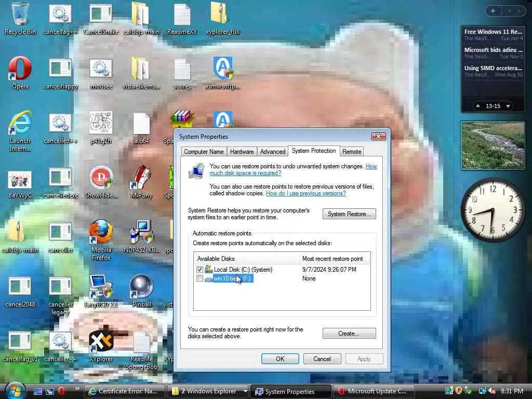Viewport: 532px width, 399px height.
Task: Switch to the Hardware tab
Action: 242,152
